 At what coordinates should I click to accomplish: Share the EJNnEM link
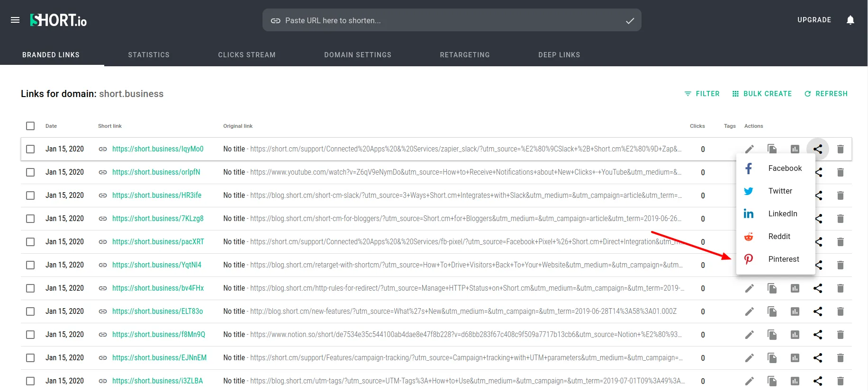[x=818, y=358]
